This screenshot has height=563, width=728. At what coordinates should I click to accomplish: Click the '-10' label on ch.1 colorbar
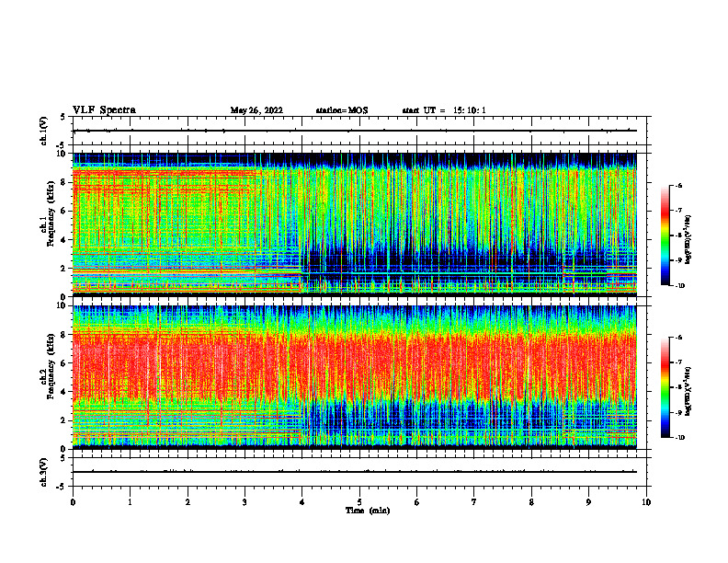coord(679,286)
